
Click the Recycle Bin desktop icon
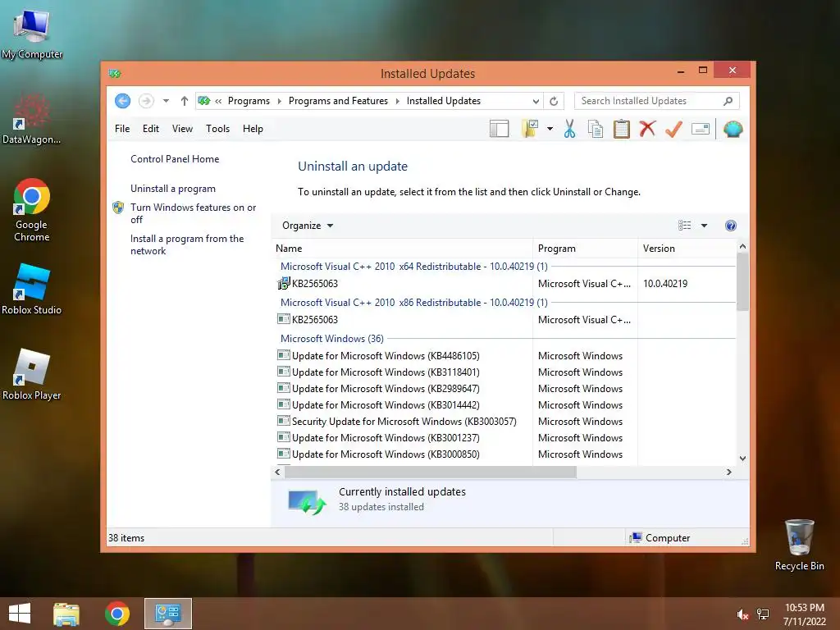(x=799, y=545)
